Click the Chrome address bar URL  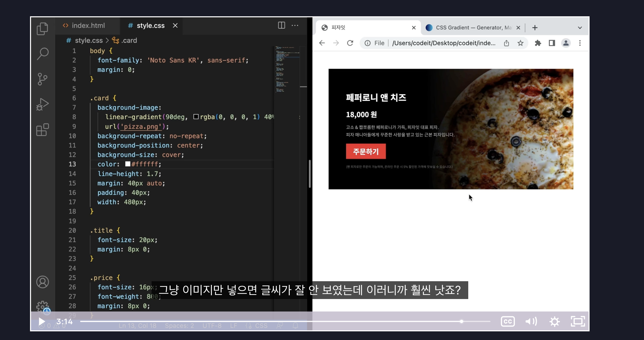[444, 43]
